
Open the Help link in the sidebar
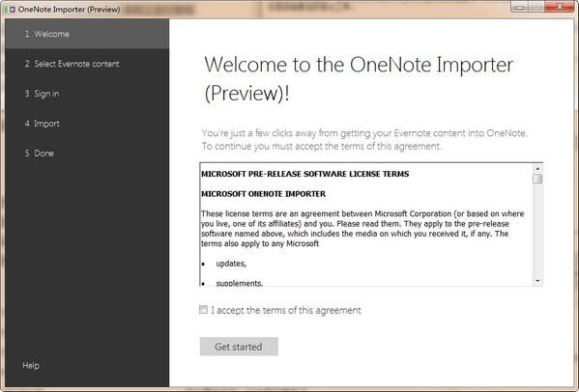pos(31,366)
